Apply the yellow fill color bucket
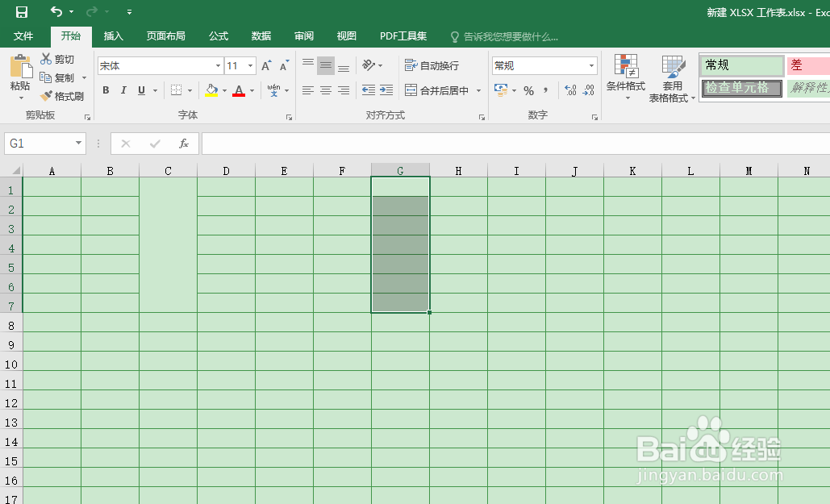 (x=211, y=90)
